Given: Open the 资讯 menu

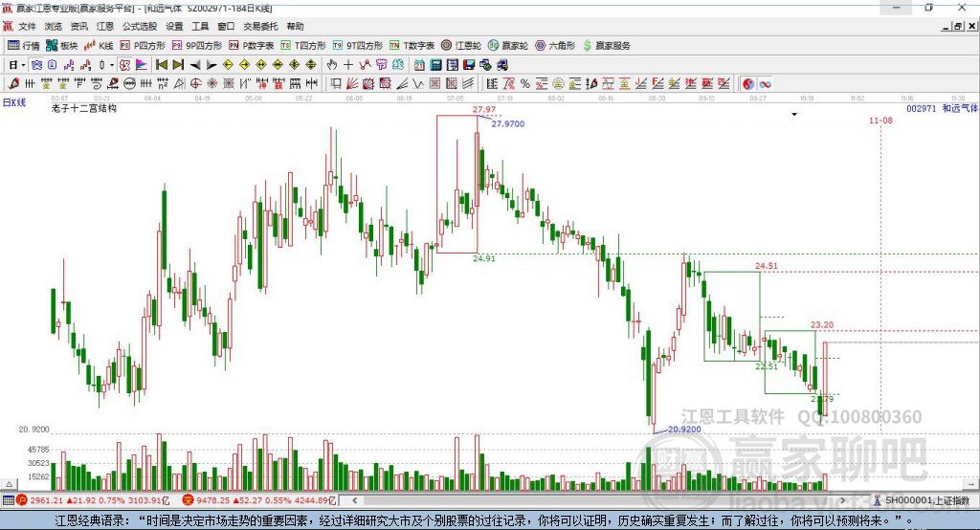Looking at the screenshot, I should [x=78, y=26].
